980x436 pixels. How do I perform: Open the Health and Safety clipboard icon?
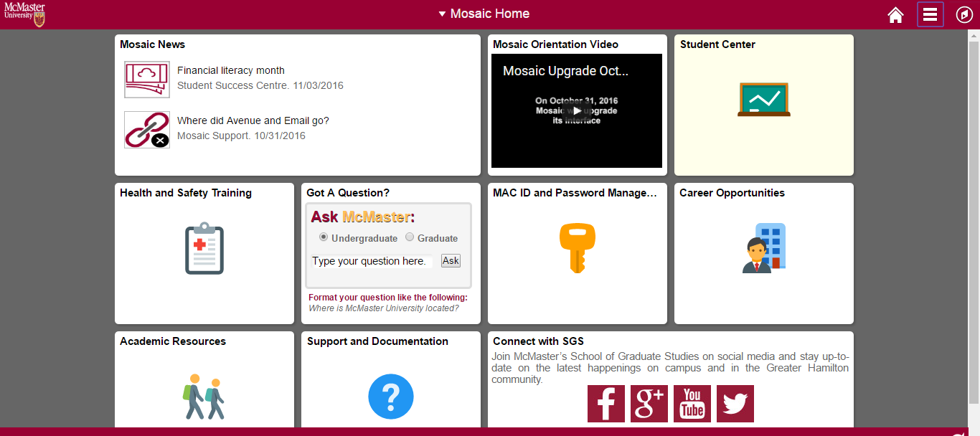pos(204,248)
